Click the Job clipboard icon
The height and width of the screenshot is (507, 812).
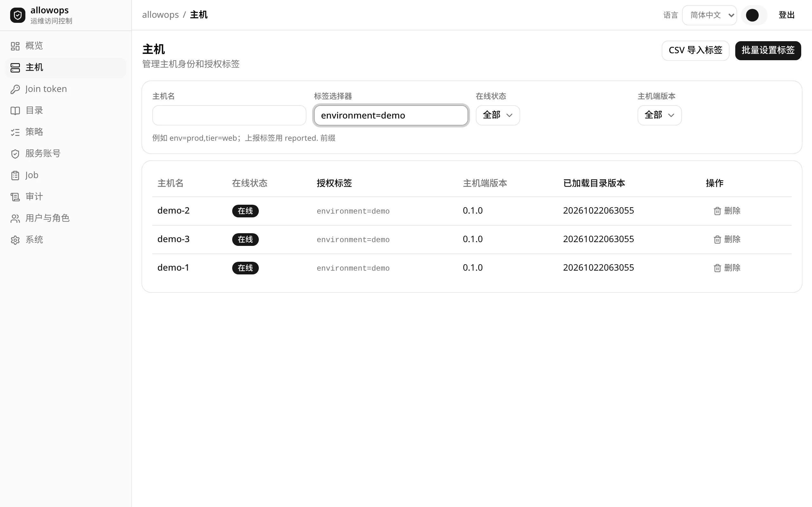point(15,175)
